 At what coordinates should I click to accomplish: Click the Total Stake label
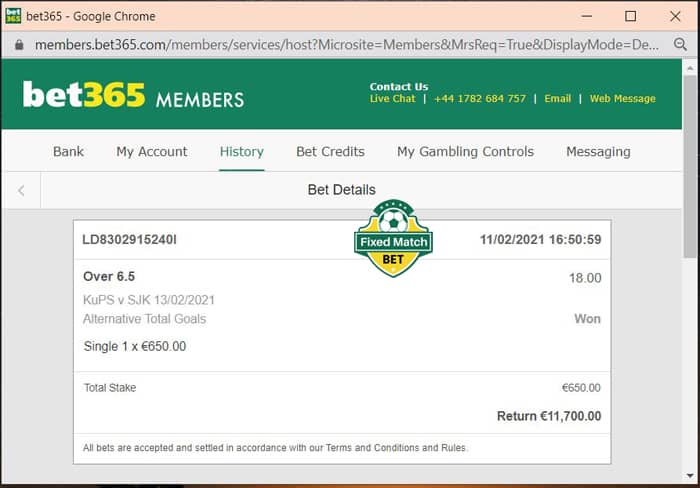point(110,388)
